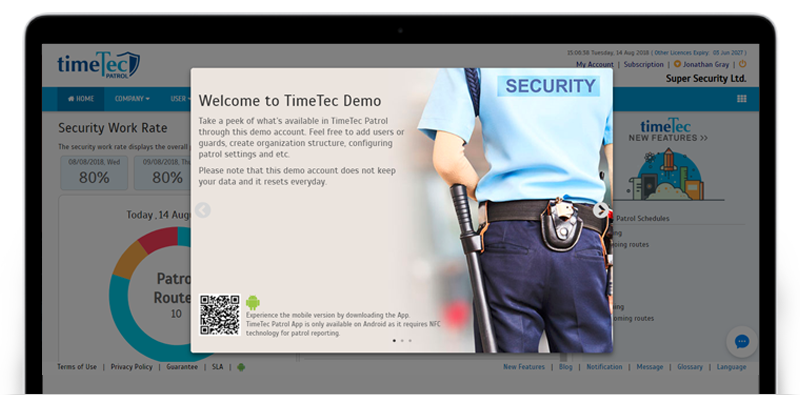Viewport: 800px width, 395px height.
Task: Open the live chat bubble
Action: pos(742,341)
